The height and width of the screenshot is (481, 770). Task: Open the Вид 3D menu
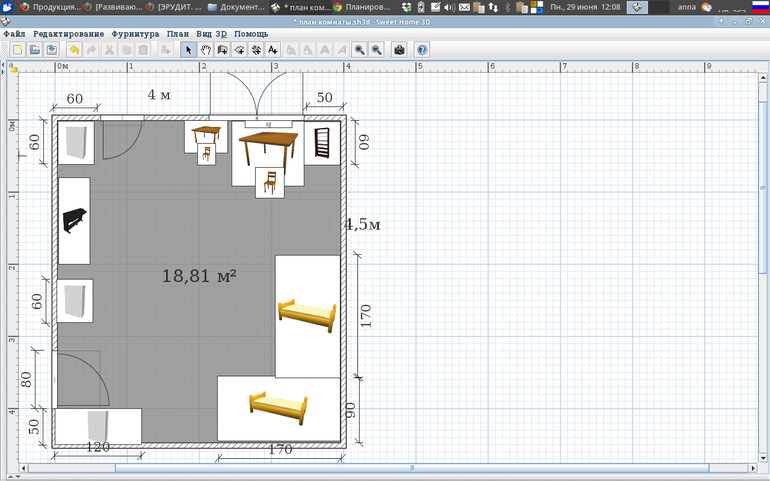tap(213, 34)
